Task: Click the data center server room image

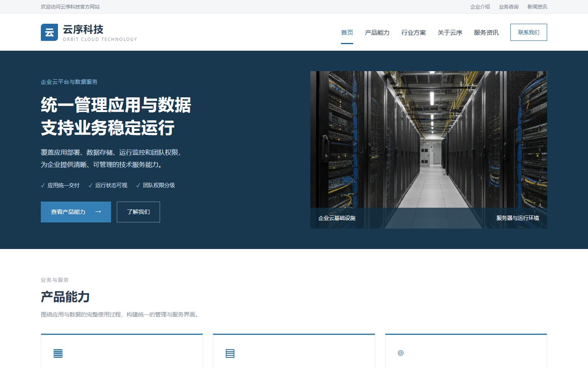Action: (429, 150)
